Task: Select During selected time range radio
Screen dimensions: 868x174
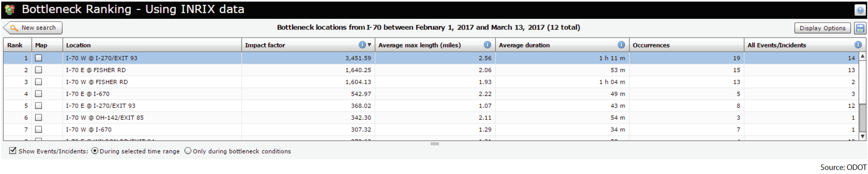Action: [95, 151]
